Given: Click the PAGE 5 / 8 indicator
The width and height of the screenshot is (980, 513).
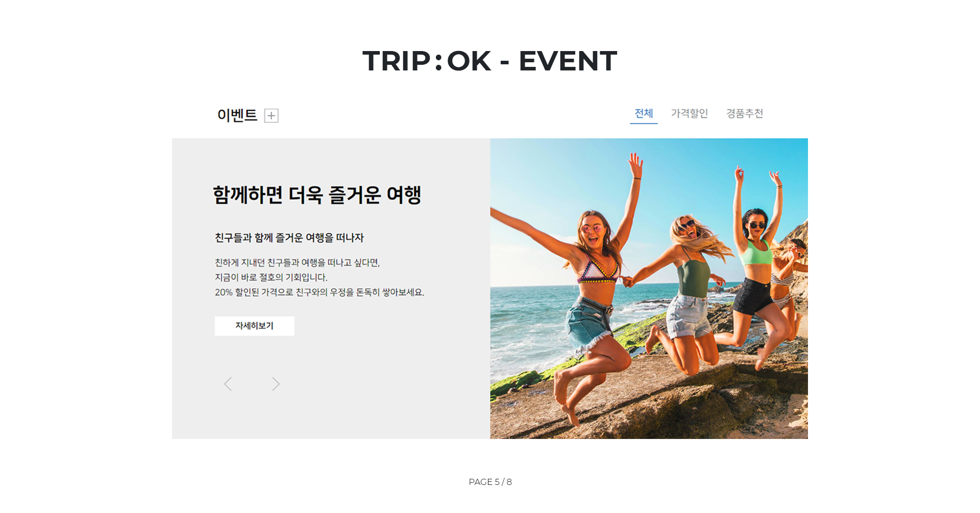Looking at the screenshot, I should tap(490, 482).
